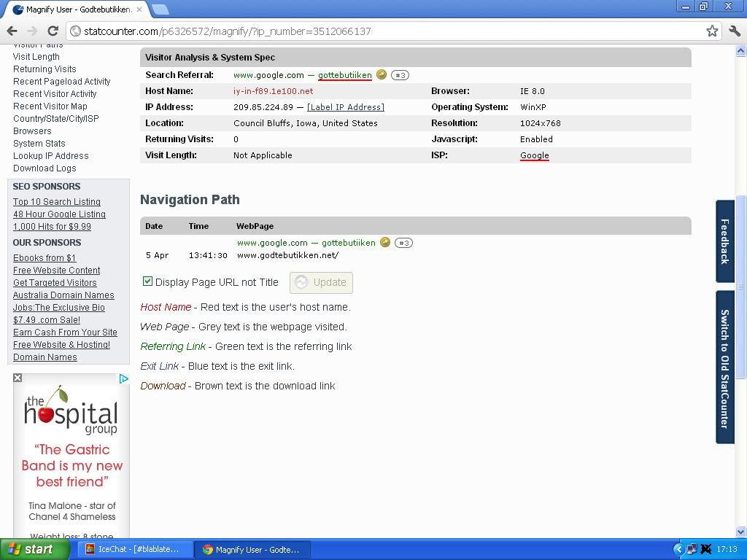Click the taskbar clock showing 17:13

tap(727, 550)
